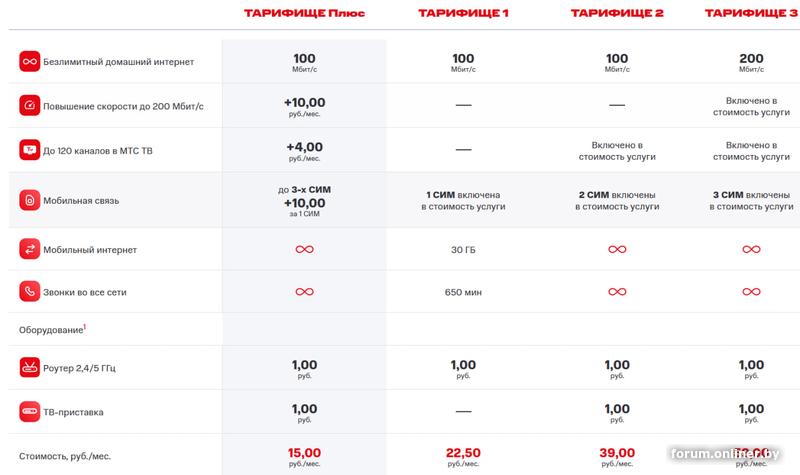The width and height of the screenshot is (800, 475).
Task: Click the 30 ГБ mobile internet value
Action: (x=463, y=248)
